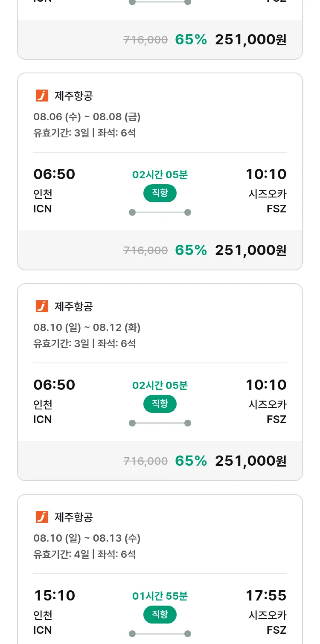This screenshot has width=320, height=644.
Task: Click the 15:10 Incheon departure time
Action: (54, 595)
